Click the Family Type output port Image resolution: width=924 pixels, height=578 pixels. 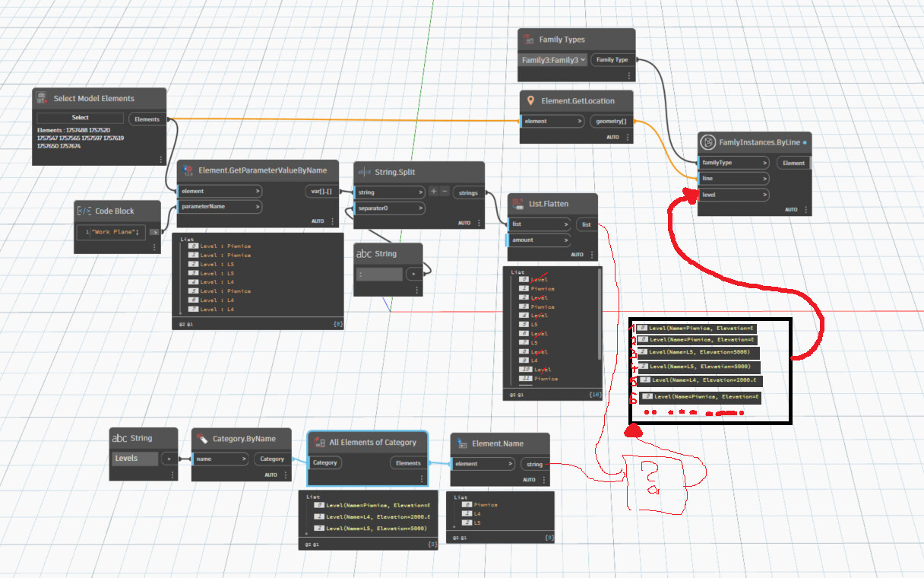(612, 59)
